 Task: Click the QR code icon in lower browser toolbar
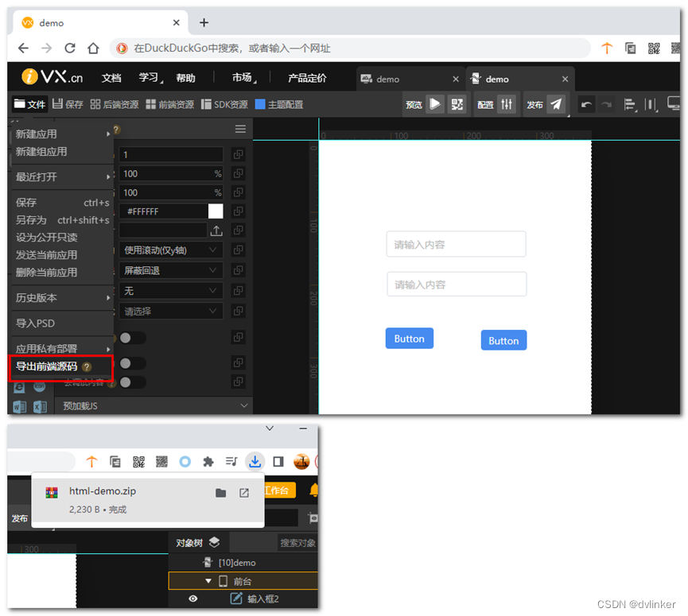pos(138,461)
